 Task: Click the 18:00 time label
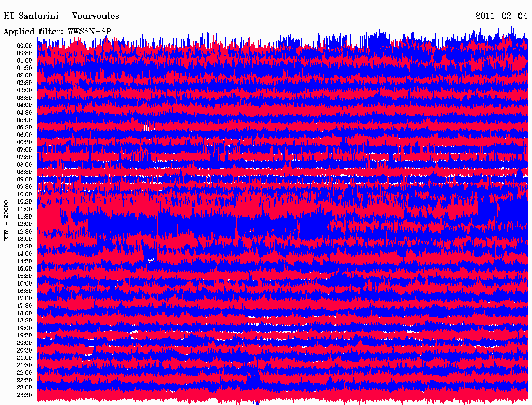click(x=24, y=313)
